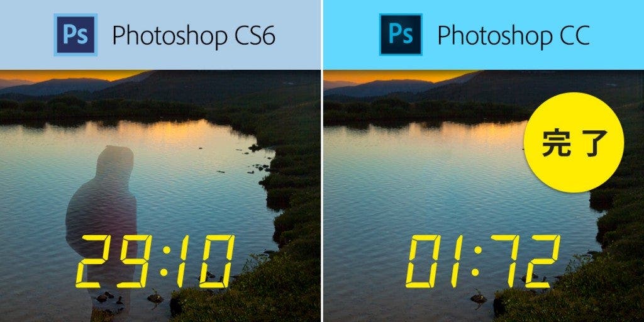Click the bright cyan CC header bar
The width and height of the screenshot is (644, 322).
pyautogui.click(x=484, y=35)
